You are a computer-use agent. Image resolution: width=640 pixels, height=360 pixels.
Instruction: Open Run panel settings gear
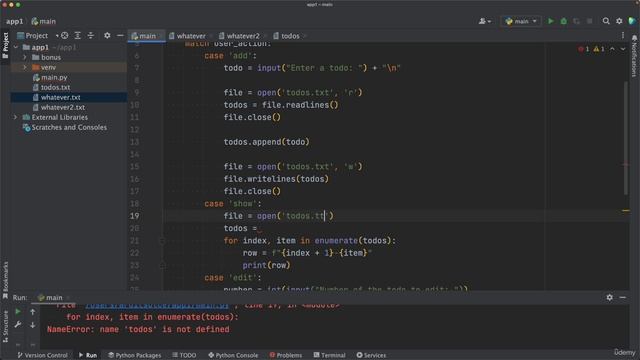pyautogui.click(x=609, y=298)
